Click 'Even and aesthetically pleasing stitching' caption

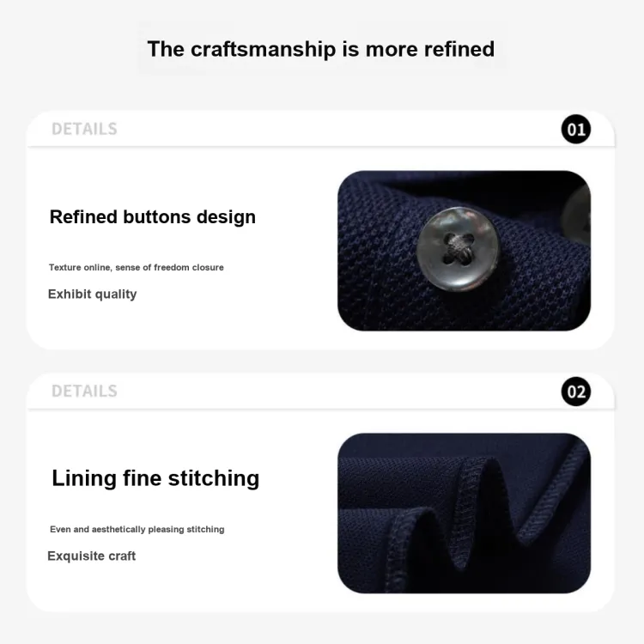pyautogui.click(x=137, y=530)
